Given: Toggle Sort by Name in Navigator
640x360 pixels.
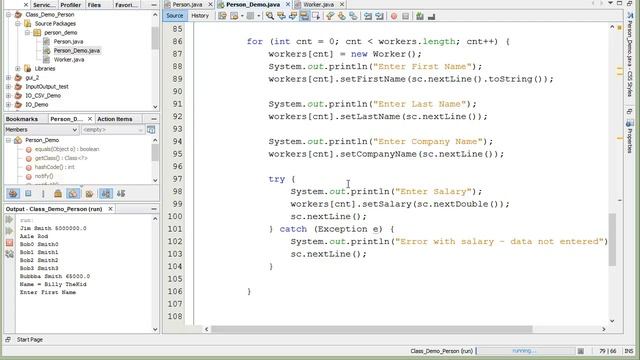Looking at the screenshot, I should pos(106,193).
